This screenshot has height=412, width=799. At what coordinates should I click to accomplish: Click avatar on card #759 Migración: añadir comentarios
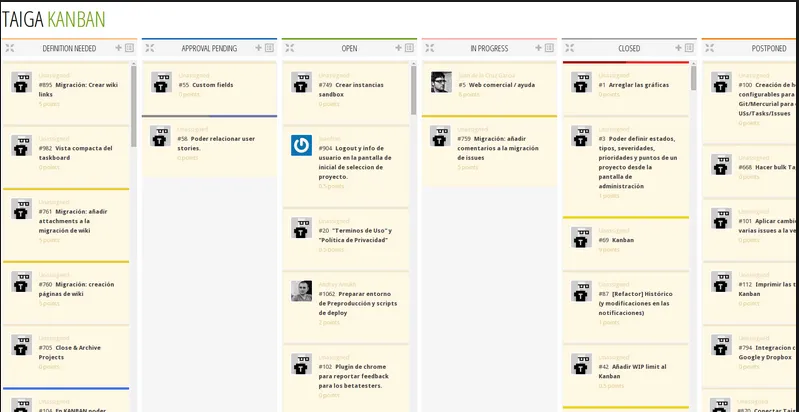tap(440, 136)
